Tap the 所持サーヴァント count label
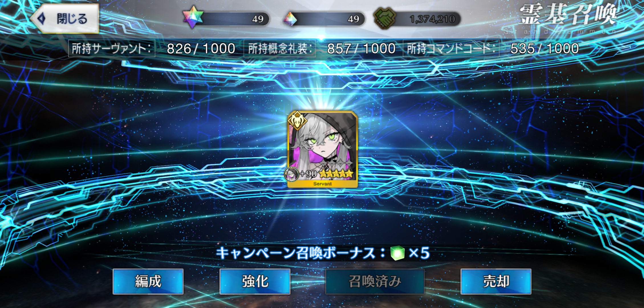Screen dimensions: 644x308 111,48
